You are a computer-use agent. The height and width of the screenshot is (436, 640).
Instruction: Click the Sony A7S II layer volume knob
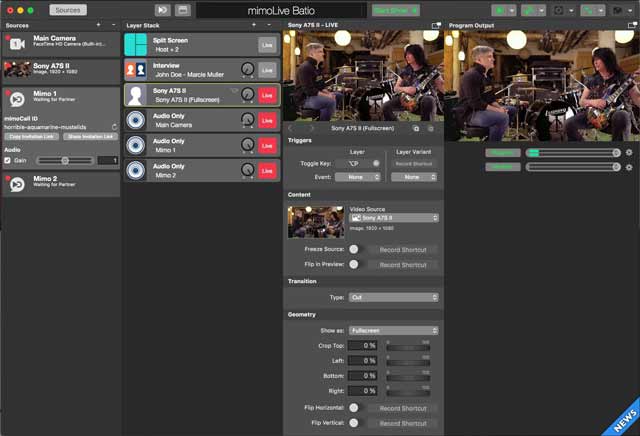(247, 95)
